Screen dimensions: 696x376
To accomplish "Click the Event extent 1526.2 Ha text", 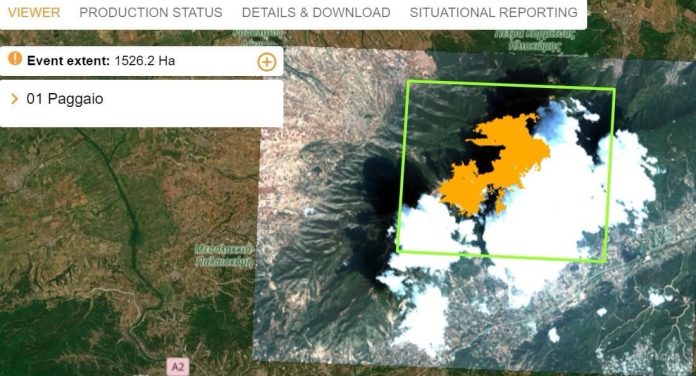I will (x=101, y=61).
